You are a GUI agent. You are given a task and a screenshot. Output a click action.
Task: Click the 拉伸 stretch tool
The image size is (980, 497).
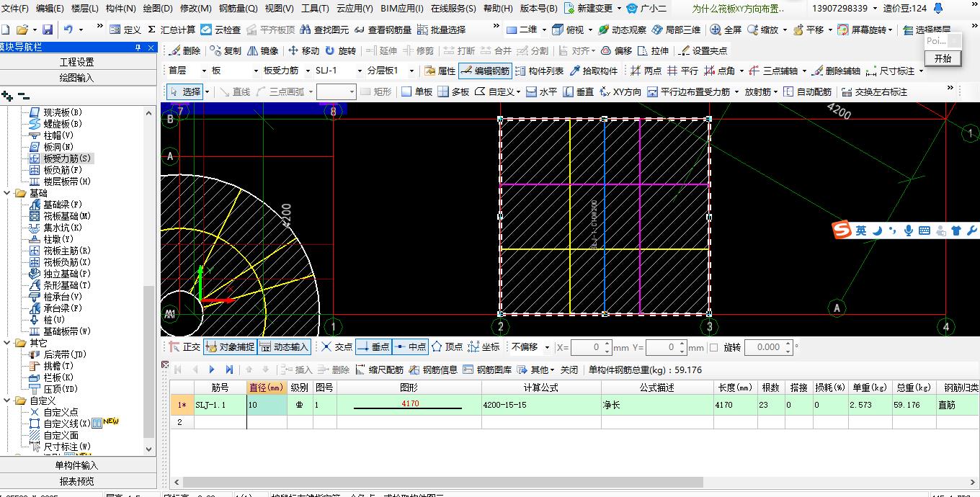(653, 51)
